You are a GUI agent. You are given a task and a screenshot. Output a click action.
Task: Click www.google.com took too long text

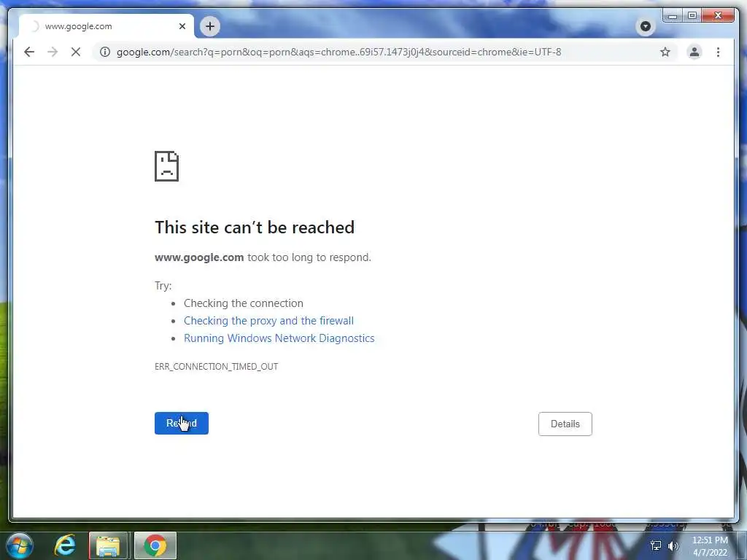(263, 257)
